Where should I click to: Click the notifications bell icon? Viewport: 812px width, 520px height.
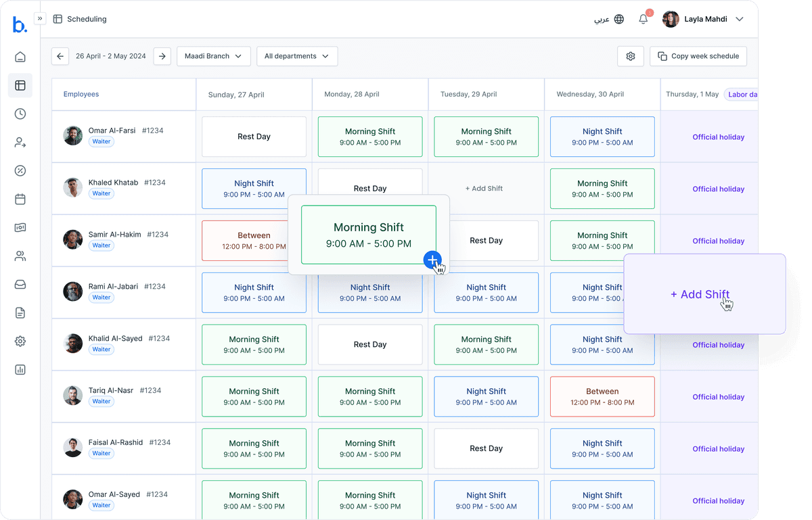[x=643, y=19]
